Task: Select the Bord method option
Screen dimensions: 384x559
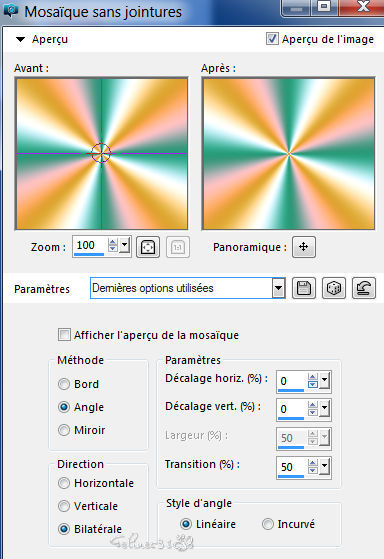Action: coord(64,384)
